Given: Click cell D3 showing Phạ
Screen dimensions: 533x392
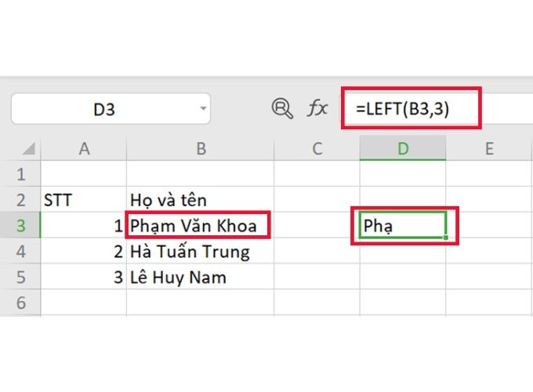Looking at the screenshot, I should point(403,226).
